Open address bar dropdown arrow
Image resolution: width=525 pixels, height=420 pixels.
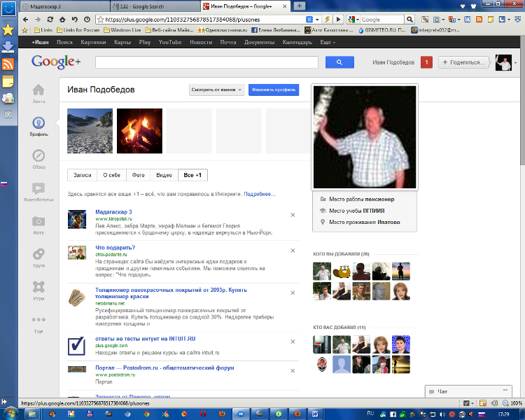[317, 20]
